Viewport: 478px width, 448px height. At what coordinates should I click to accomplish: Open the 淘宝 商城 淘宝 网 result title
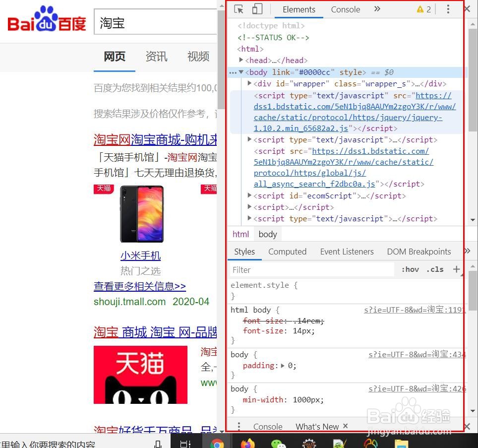tap(155, 332)
